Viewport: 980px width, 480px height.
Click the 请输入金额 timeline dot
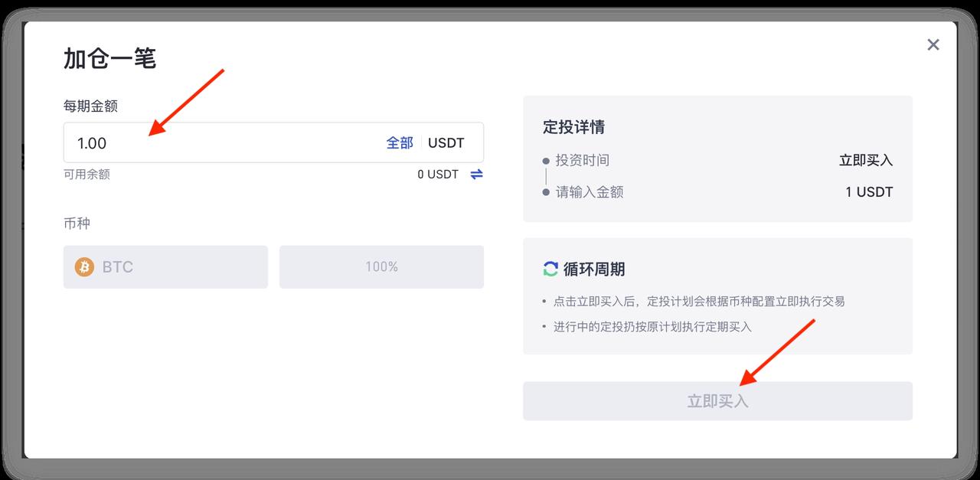click(546, 192)
